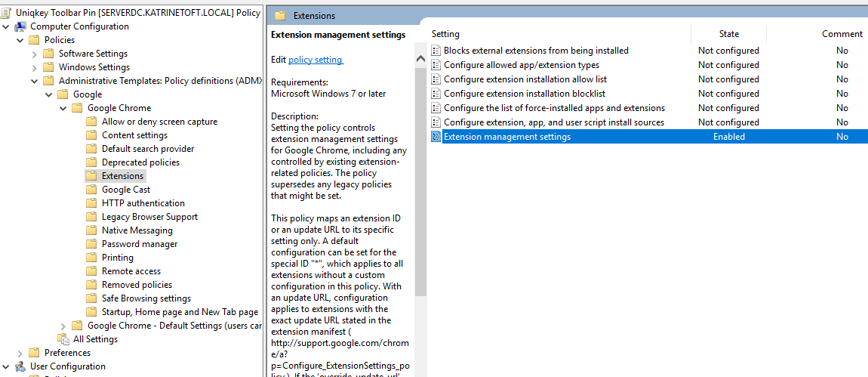Click the policy icon for Blocks external extensions

pyautogui.click(x=436, y=51)
